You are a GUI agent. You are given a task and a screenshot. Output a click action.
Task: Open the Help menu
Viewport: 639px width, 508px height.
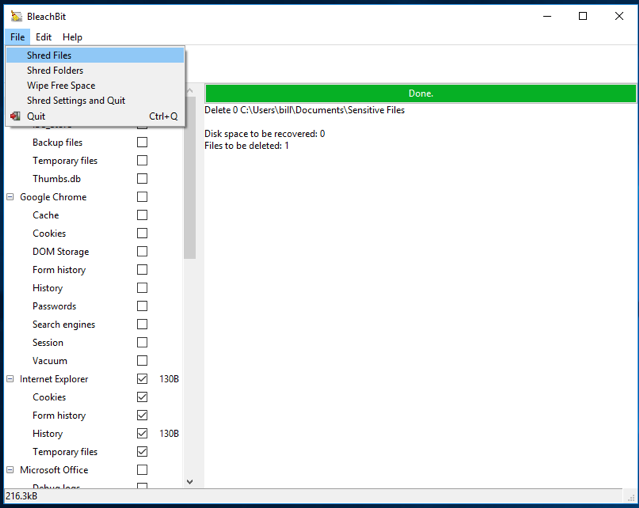(72, 37)
